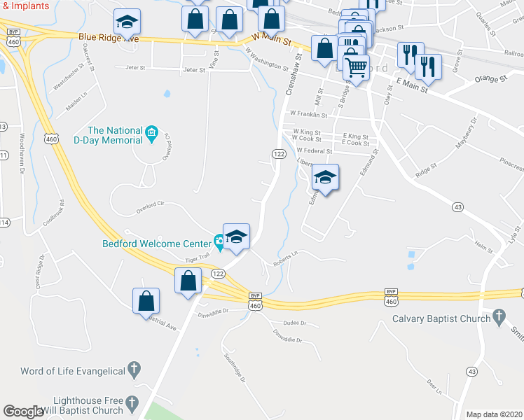Click the Map data ©2020 attribution
The width and height of the screenshot is (524, 420).
tap(495, 414)
